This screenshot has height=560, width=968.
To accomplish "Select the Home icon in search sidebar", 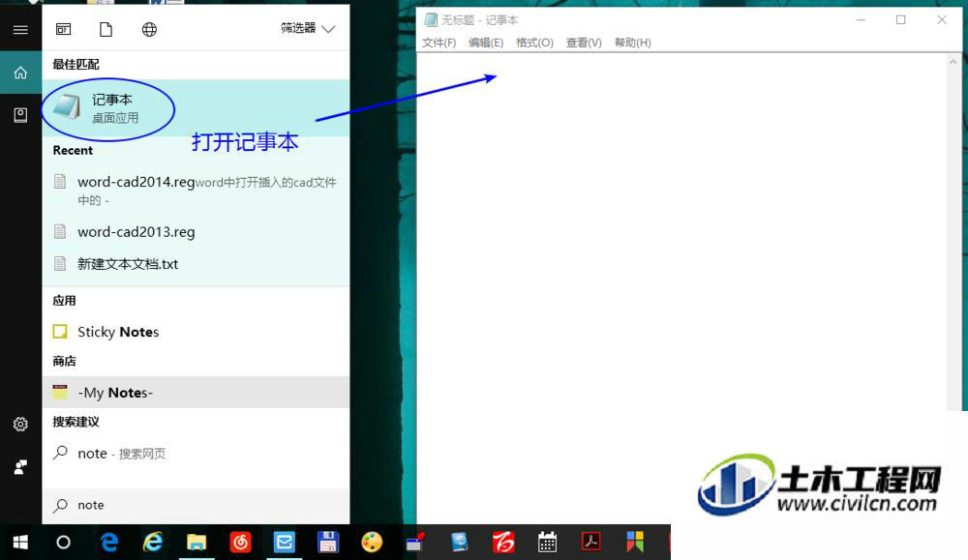I will click(20, 73).
